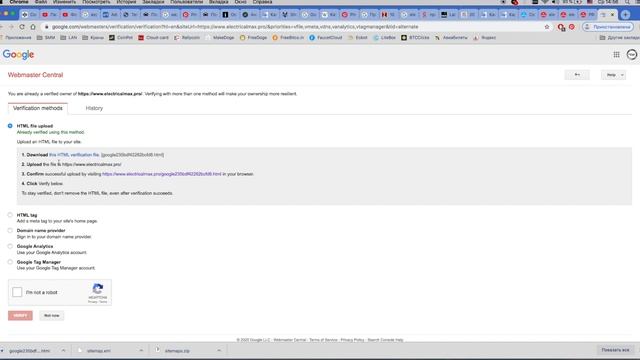This screenshot has width=640, height=360.
Task: Choose the Google Analytics verification method
Action: [x=10, y=246]
